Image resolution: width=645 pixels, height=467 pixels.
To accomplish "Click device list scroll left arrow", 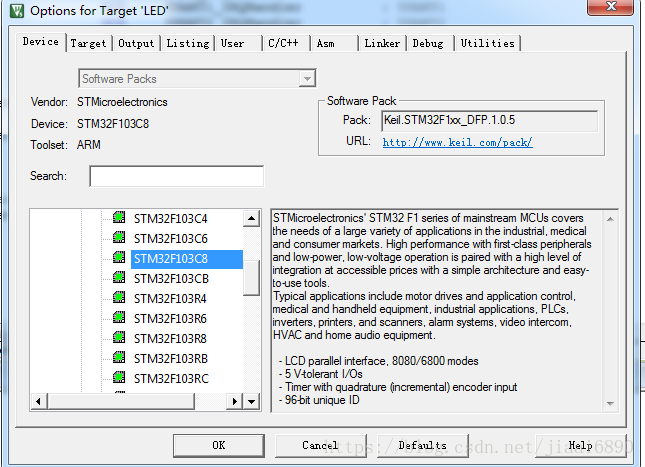I will [38, 401].
